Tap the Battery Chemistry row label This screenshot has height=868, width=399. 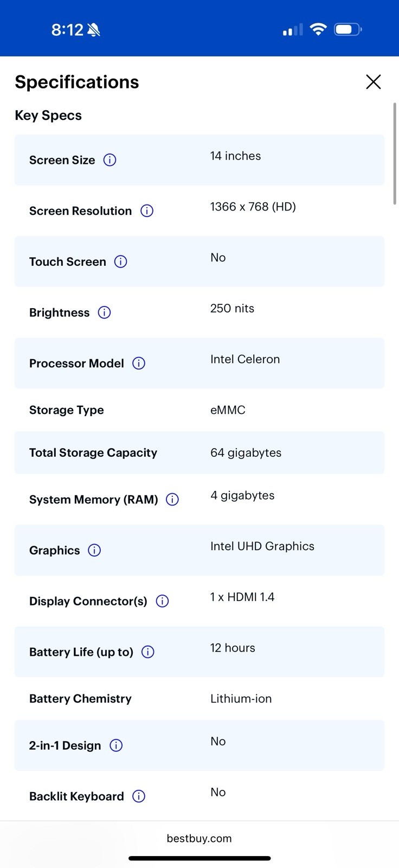(80, 699)
